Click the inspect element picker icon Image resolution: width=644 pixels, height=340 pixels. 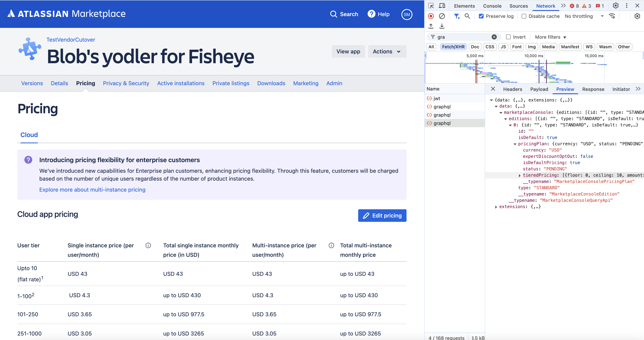point(431,6)
